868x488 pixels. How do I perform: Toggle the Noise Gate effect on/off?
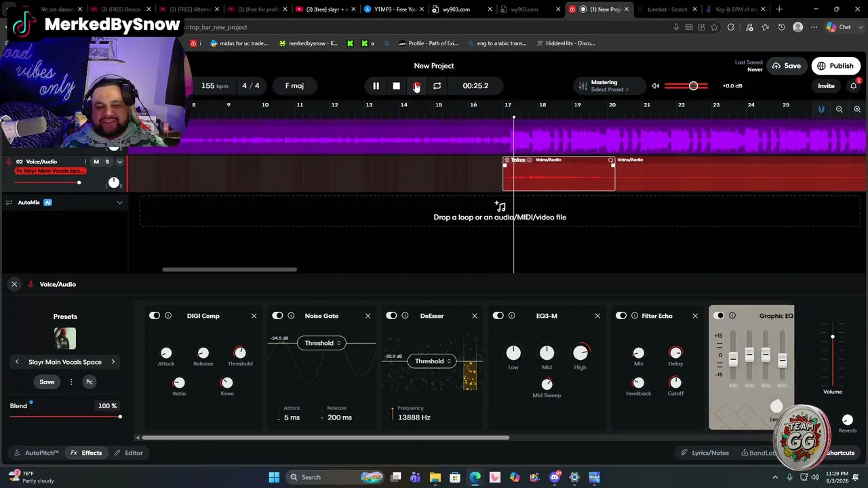[x=277, y=316]
